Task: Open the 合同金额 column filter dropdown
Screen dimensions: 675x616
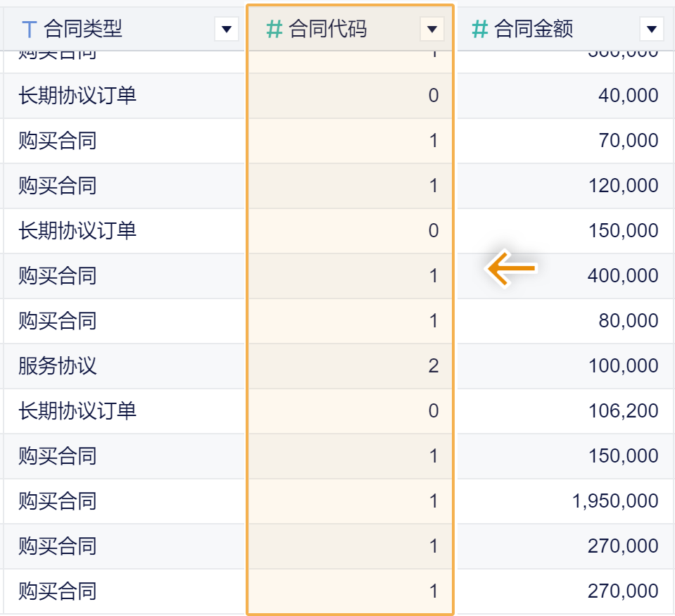Action: click(x=651, y=29)
